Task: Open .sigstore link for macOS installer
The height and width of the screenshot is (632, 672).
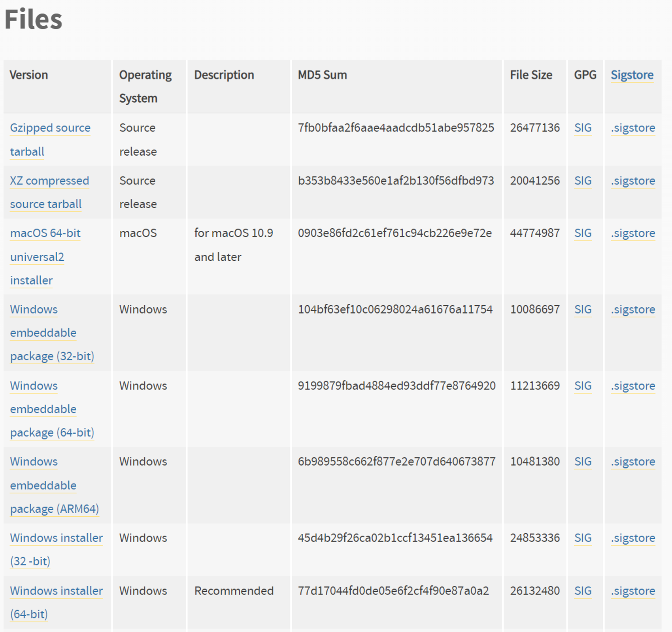Action: pos(633,234)
